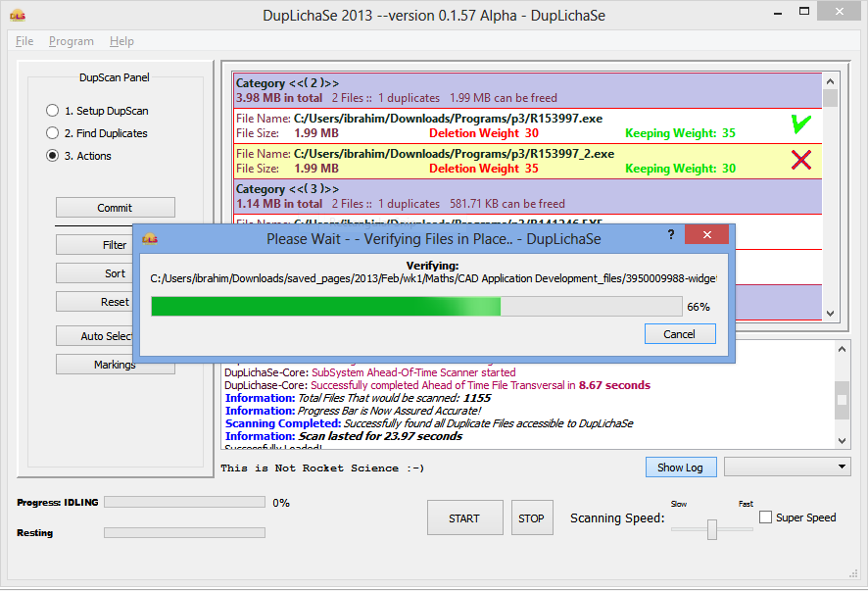Select file row R153997_2.exe
Image resolution: width=868 pixels, height=591 pixels.
coord(527,161)
